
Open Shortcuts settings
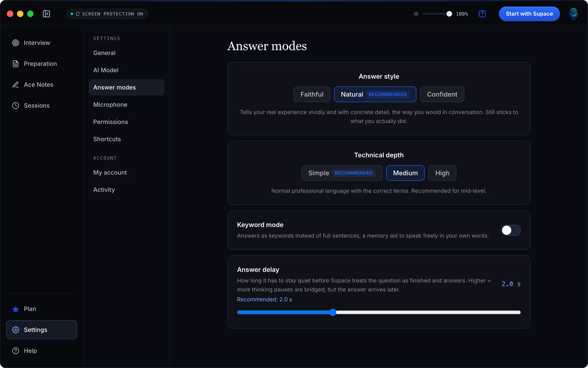[x=126, y=139]
